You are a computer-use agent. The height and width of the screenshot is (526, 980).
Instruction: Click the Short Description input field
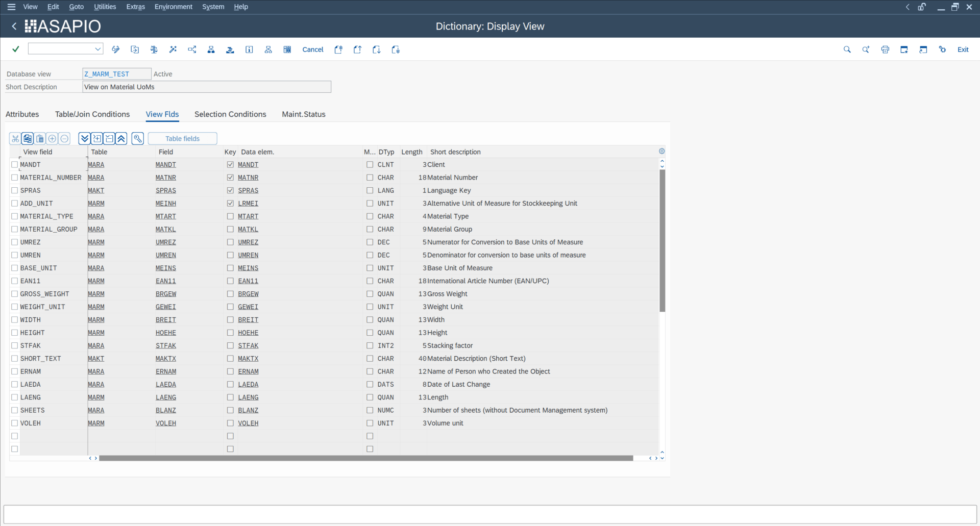click(x=207, y=87)
